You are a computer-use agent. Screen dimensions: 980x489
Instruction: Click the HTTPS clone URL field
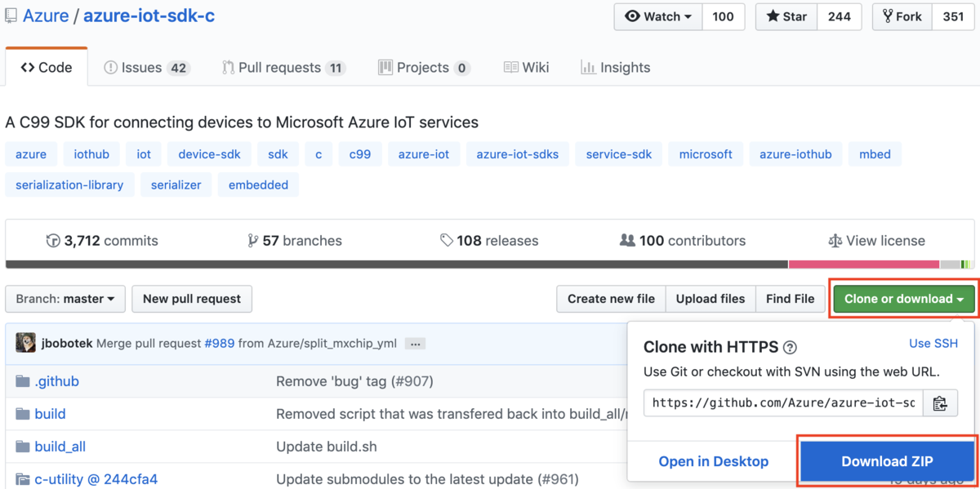click(x=782, y=403)
